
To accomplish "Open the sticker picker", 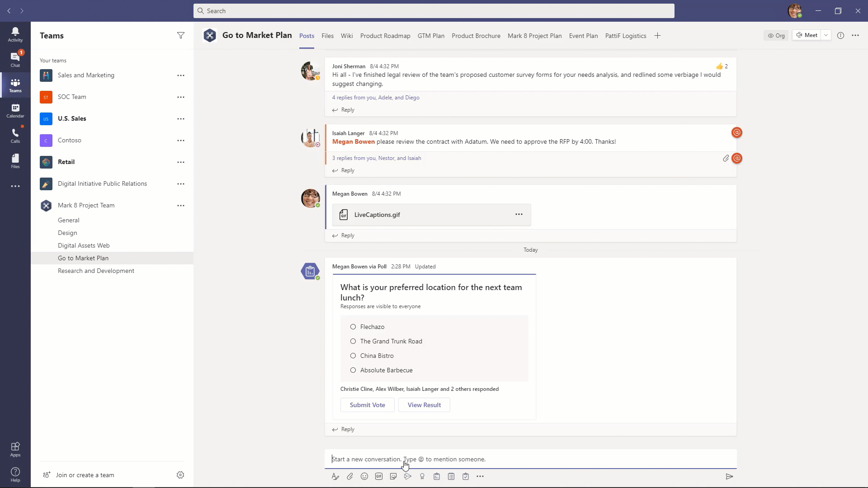I will [x=393, y=476].
